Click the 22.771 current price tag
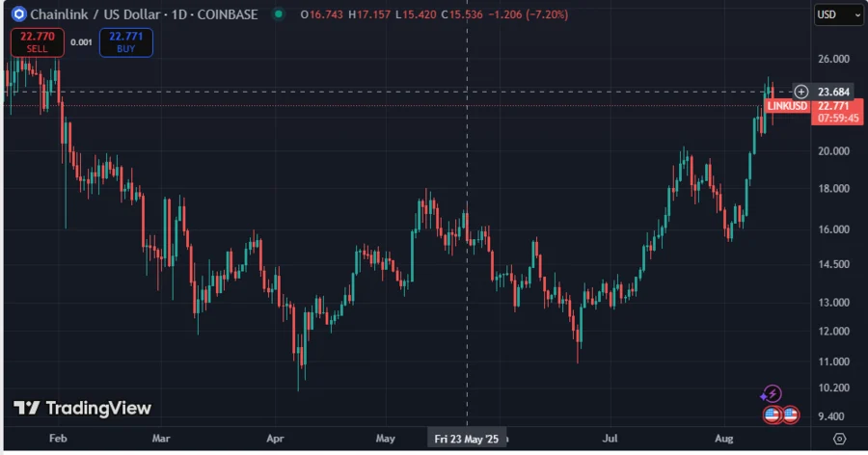Screen dimensions: 868x455 [833, 106]
